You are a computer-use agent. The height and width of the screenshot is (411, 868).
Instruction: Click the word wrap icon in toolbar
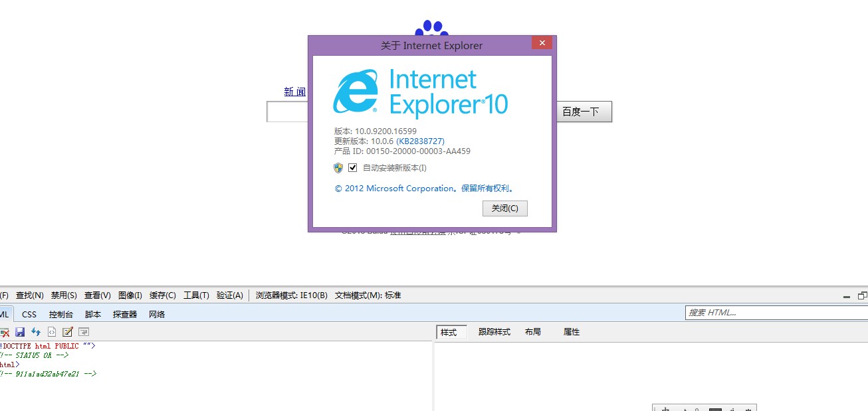tap(84, 332)
